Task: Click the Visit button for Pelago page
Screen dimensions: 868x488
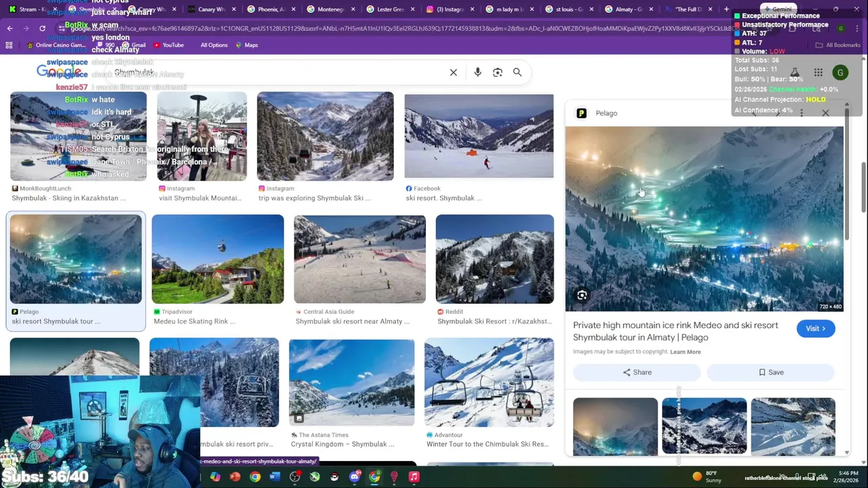Action: point(816,329)
